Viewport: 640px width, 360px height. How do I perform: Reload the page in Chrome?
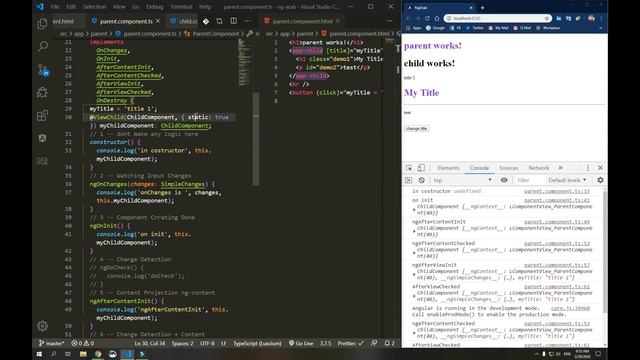(x=427, y=18)
